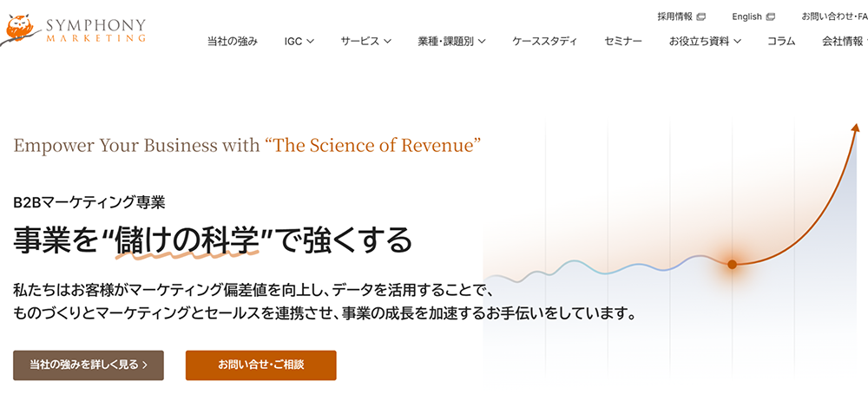Image resolution: width=868 pixels, height=401 pixels.
Task: Click the headline 事業を“儲けの科学”で強くする
Action: (214, 240)
